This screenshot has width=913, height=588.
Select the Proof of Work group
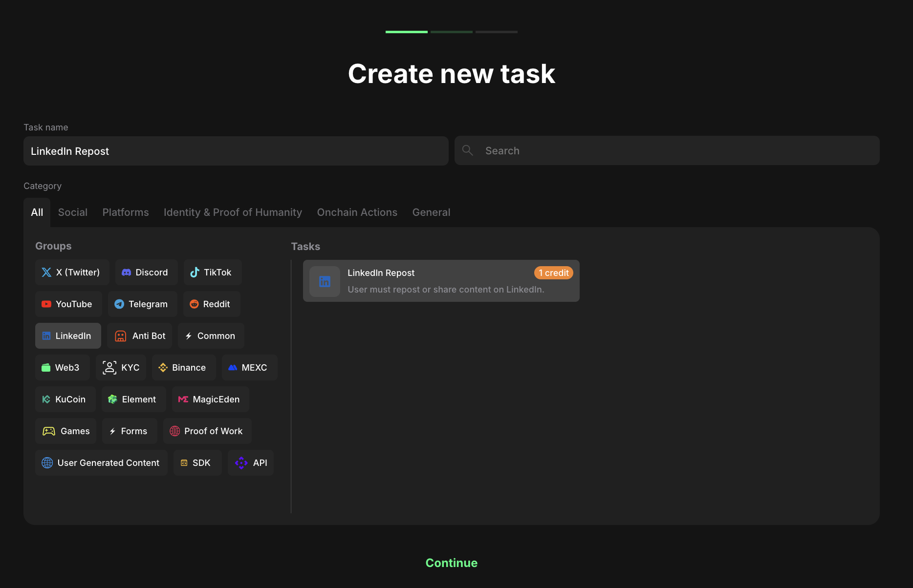pyautogui.click(x=207, y=431)
